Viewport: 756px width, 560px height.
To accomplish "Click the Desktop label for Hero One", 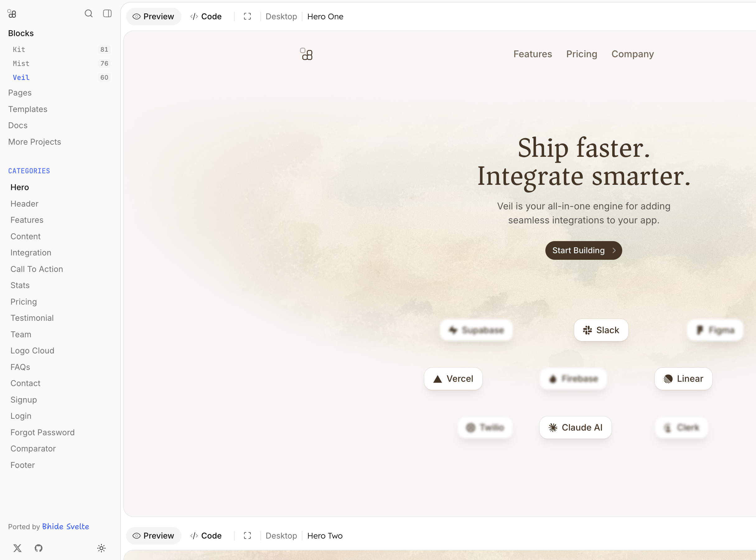I will point(281,16).
